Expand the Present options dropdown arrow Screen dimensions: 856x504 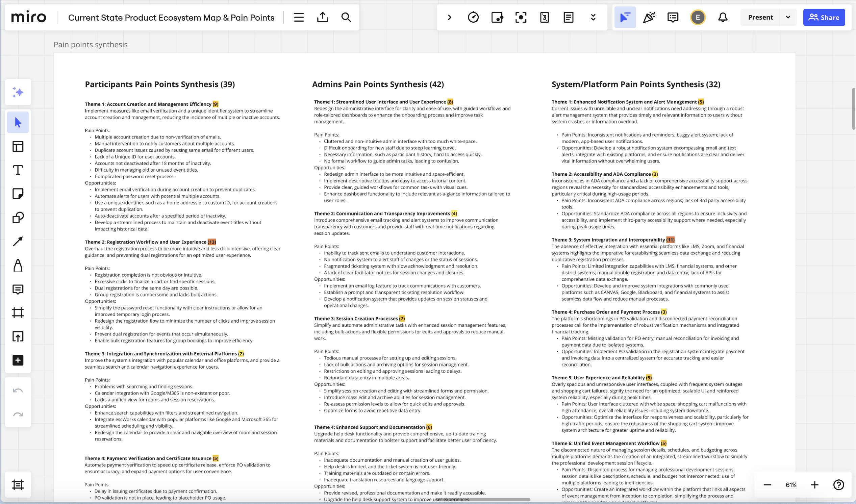(x=788, y=17)
